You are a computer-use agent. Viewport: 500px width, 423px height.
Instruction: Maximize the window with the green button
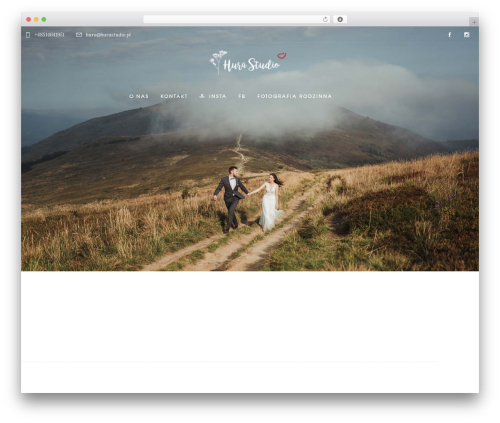[x=44, y=19]
